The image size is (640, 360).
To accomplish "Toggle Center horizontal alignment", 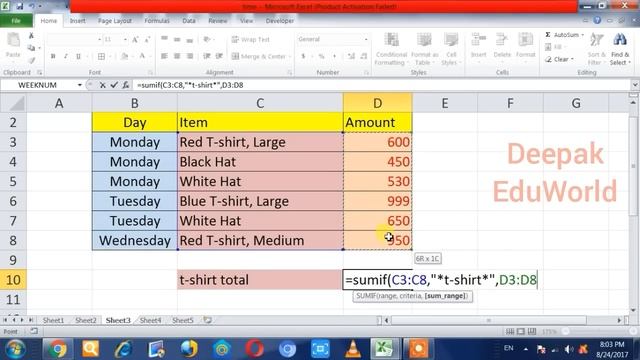I will tap(177, 56).
